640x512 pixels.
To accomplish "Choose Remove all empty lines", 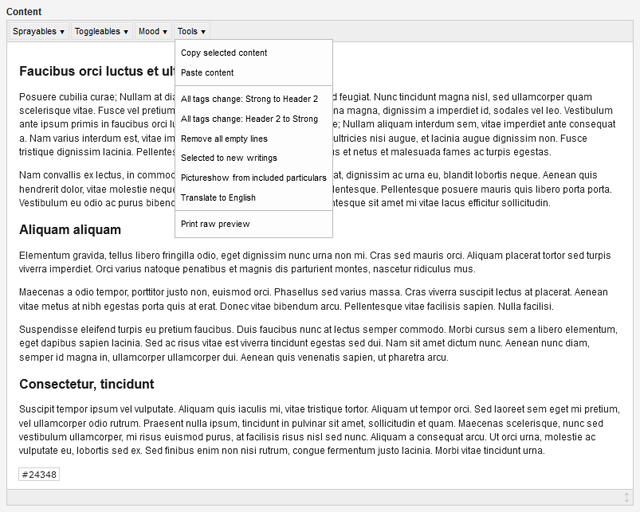I will (253, 139).
